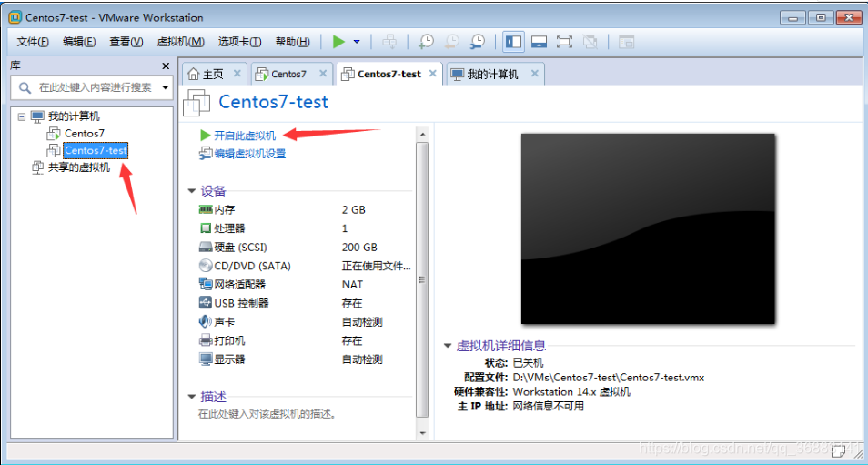This screenshot has width=868, height=465.
Task: Close the Centos7 tab
Action: pos(323,73)
